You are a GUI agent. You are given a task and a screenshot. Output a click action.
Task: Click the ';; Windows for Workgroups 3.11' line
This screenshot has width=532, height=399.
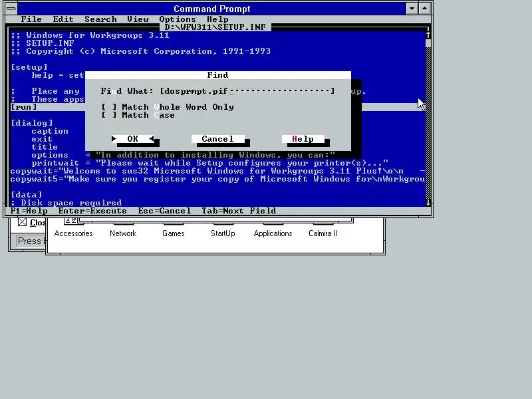90,35
